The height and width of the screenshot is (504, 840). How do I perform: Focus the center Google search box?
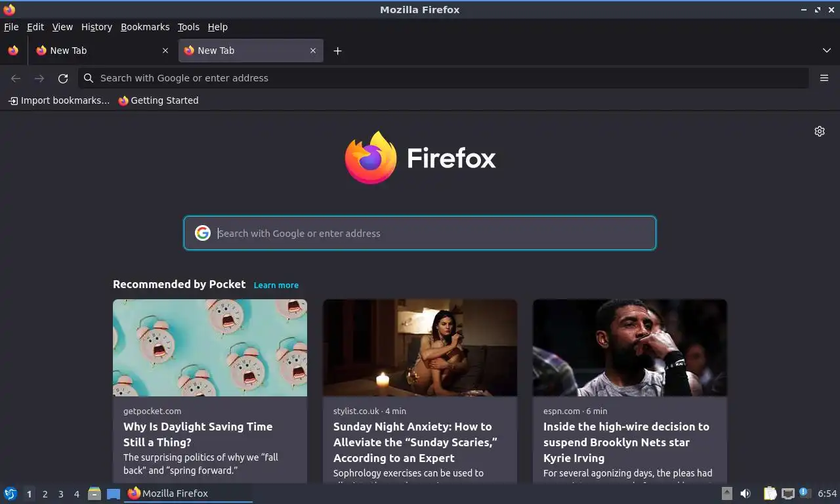pyautogui.click(x=420, y=233)
